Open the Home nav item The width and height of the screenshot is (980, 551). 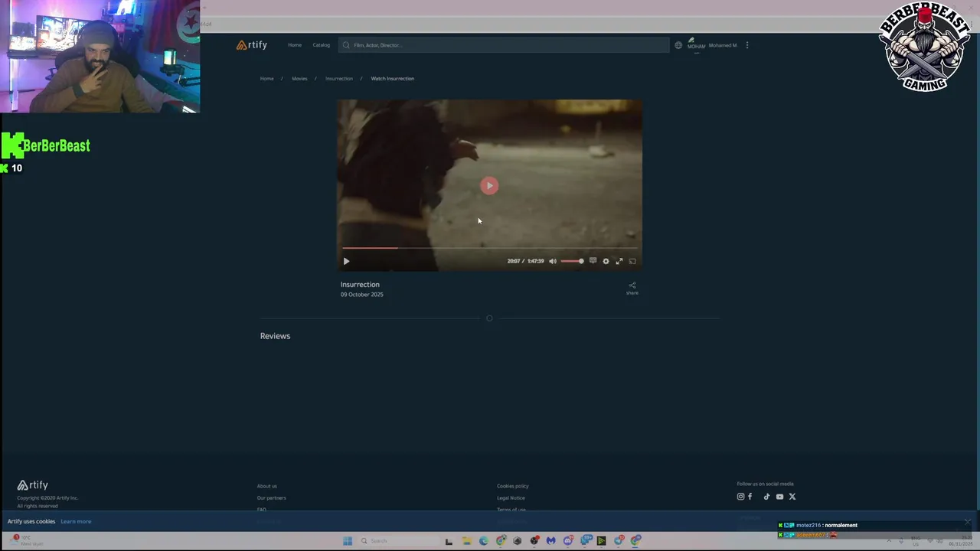[295, 45]
